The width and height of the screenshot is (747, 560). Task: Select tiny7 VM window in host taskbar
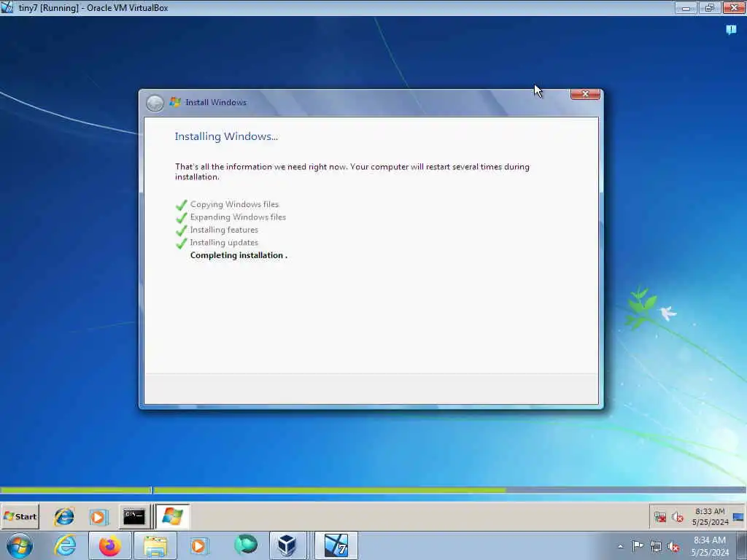click(336, 545)
